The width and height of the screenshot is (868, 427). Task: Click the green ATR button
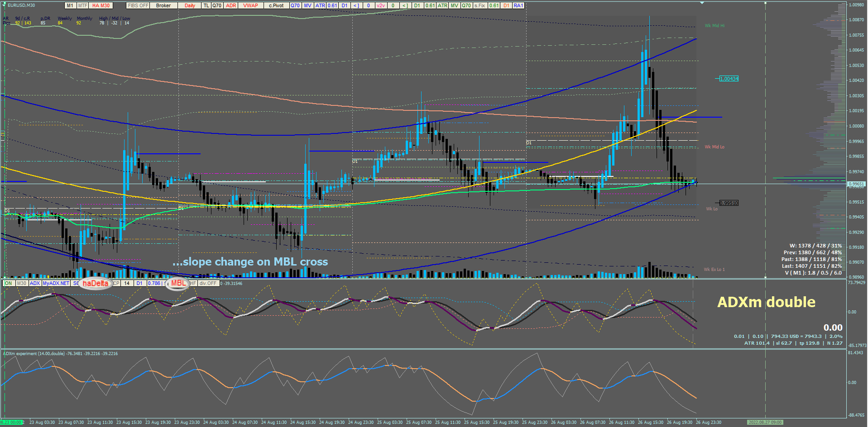[x=442, y=5]
